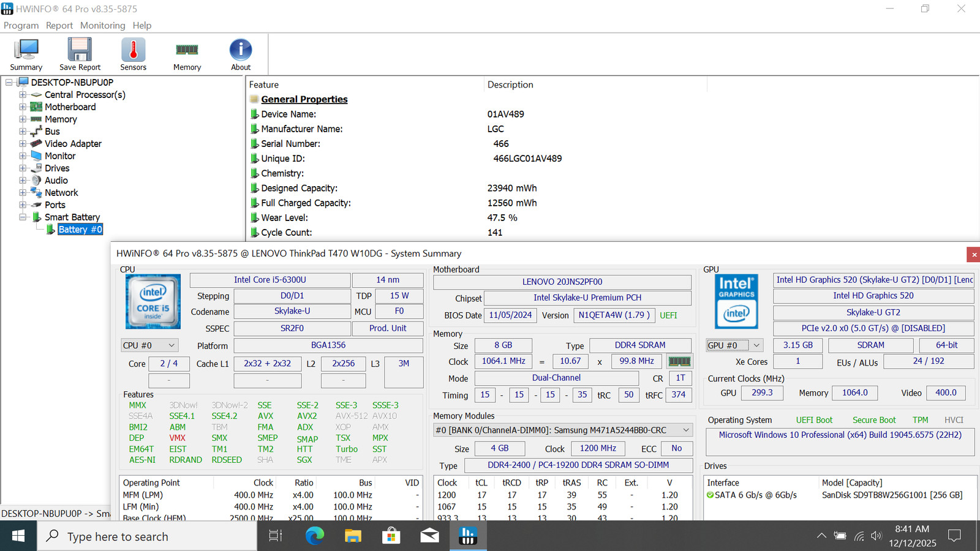The height and width of the screenshot is (551, 980).
Task: Open the Memory toolbar icon
Action: coord(187,54)
